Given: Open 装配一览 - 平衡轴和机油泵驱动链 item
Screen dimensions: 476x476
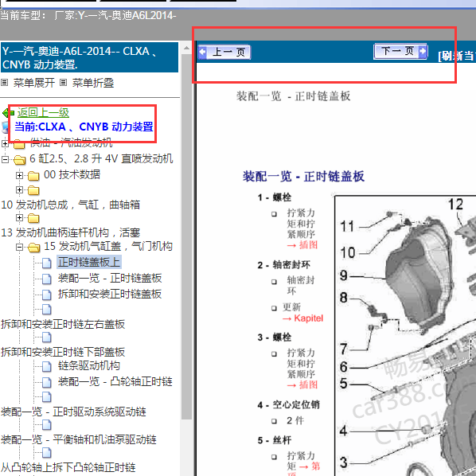Looking at the screenshot, I should (x=78, y=439).
